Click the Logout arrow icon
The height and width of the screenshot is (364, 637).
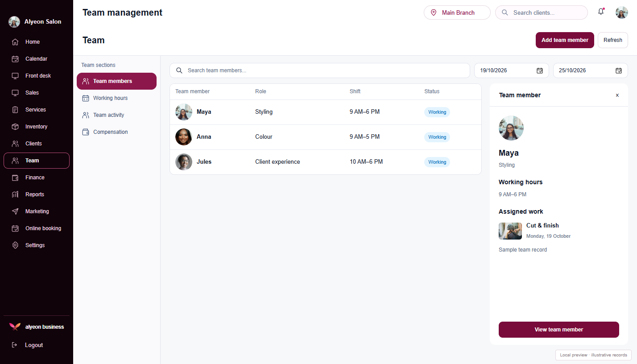coord(14,345)
